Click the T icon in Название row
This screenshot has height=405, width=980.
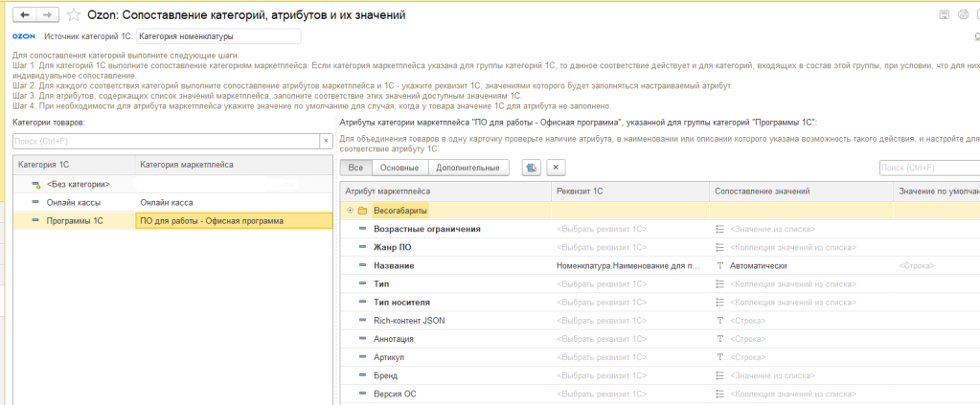point(719,265)
